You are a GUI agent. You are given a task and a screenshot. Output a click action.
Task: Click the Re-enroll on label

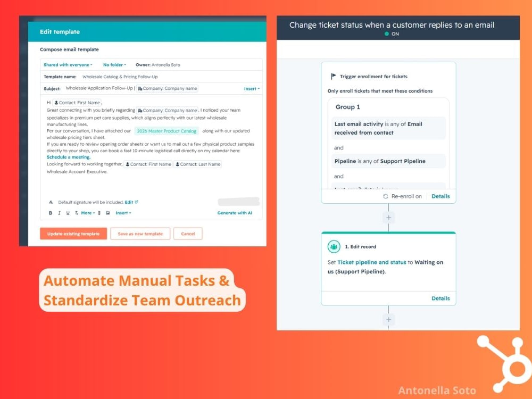coord(406,196)
